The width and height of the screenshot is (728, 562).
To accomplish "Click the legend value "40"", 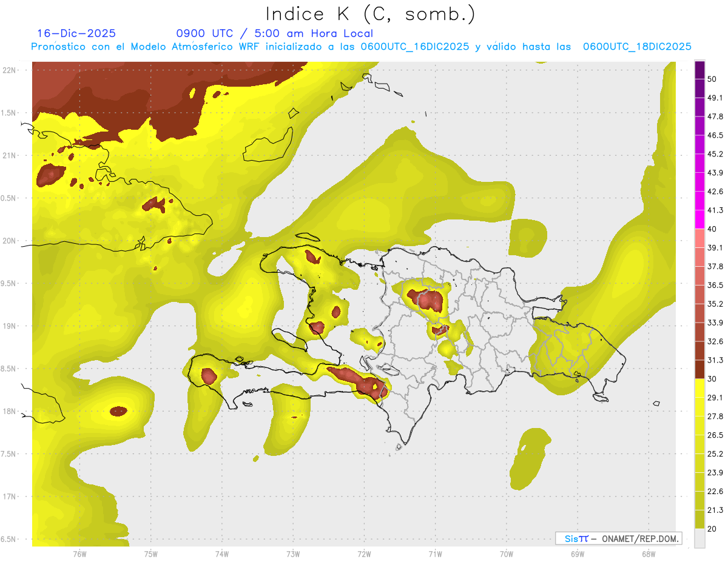I will click(x=713, y=229).
